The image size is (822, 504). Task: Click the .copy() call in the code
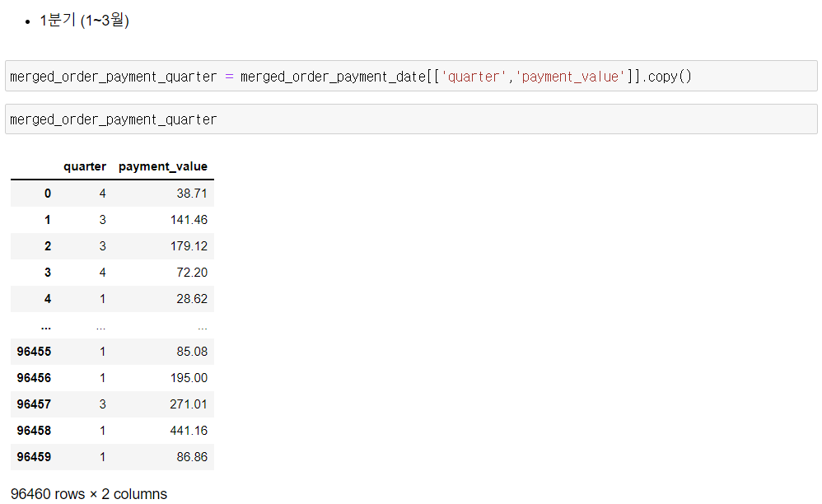667,77
